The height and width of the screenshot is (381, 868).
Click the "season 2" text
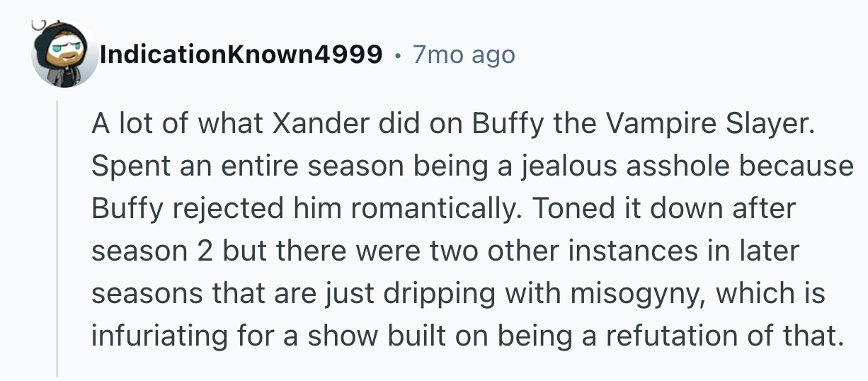coord(153,251)
